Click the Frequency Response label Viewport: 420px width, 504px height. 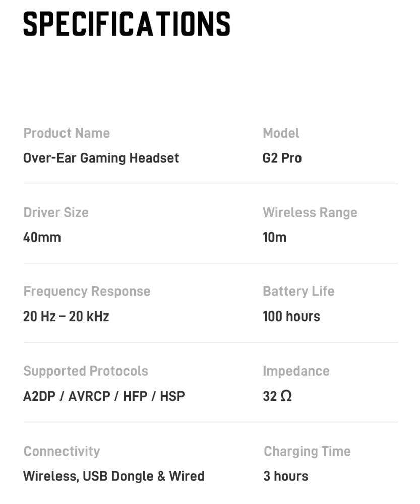87,291
